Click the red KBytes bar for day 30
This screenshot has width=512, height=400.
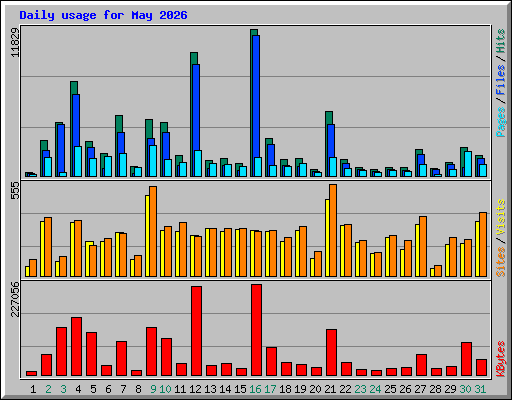[466, 359]
